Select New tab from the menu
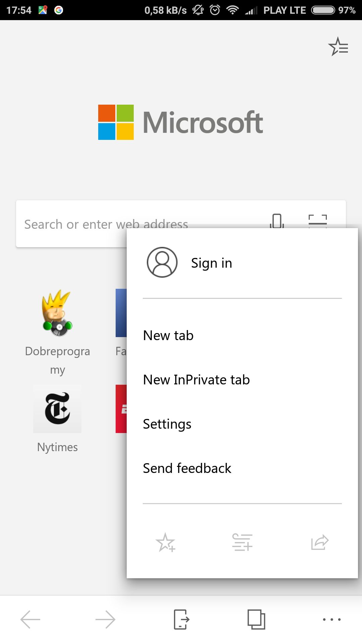This screenshot has height=644, width=362. click(168, 335)
